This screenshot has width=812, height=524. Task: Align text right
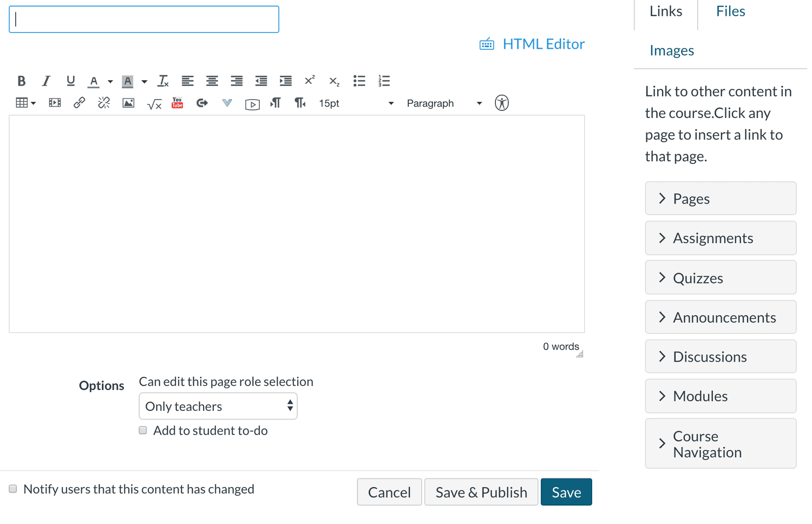(x=237, y=81)
